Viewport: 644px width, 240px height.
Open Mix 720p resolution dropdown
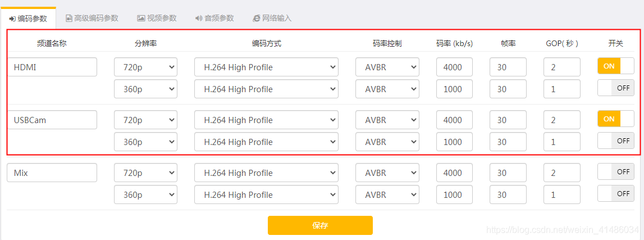tap(145, 173)
